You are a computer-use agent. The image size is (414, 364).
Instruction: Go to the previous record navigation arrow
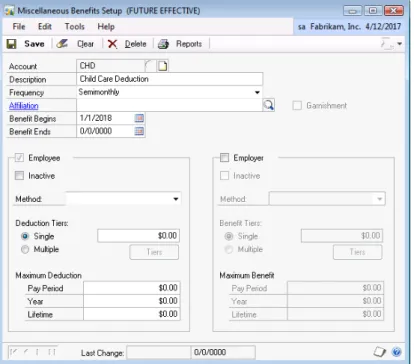(x=25, y=352)
